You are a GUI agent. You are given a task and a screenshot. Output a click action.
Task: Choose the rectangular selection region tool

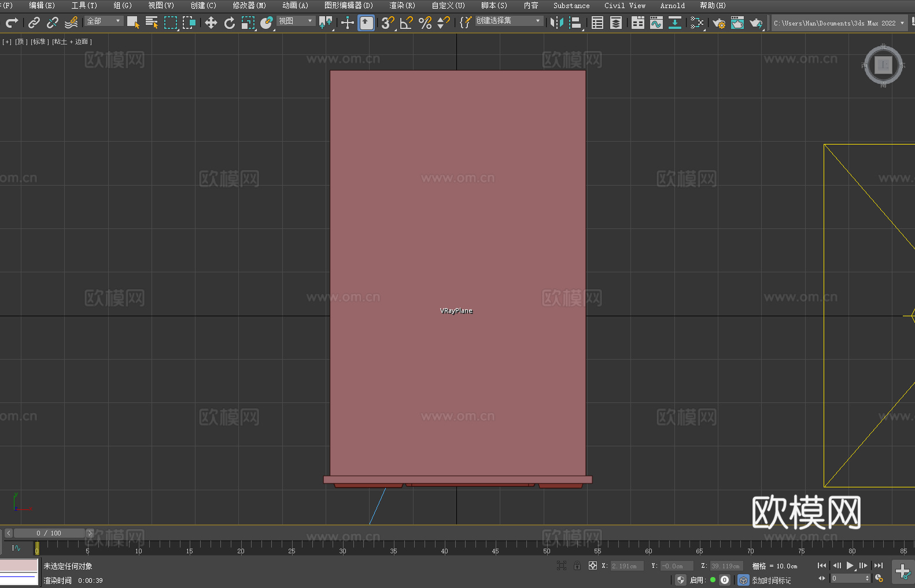click(171, 23)
